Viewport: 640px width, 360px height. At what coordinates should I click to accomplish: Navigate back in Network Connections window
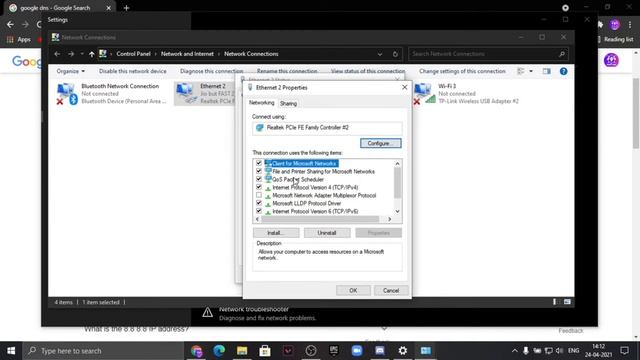point(57,54)
